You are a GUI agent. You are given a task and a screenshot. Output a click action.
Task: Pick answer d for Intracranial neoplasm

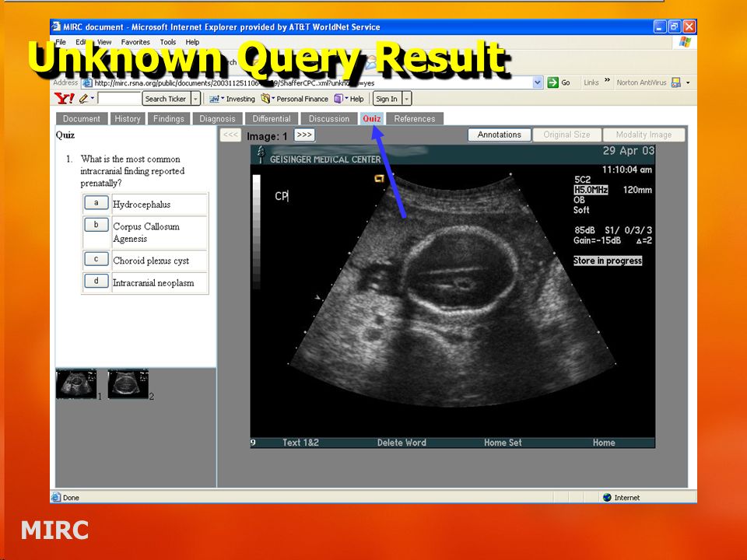[96, 281]
